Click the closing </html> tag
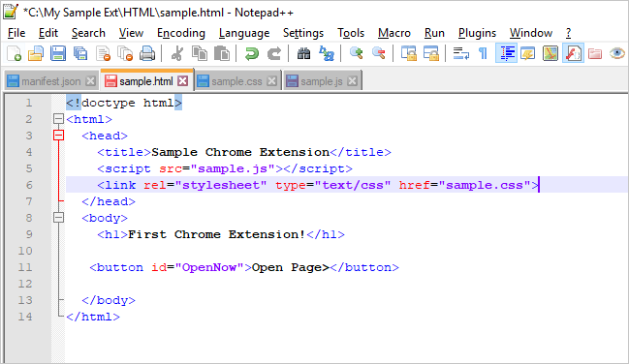Viewport: 629px width, 364px height. 93,317
